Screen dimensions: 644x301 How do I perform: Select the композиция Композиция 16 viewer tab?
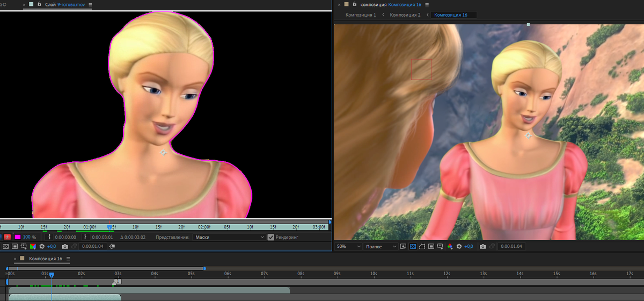pyautogui.click(x=391, y=5)
